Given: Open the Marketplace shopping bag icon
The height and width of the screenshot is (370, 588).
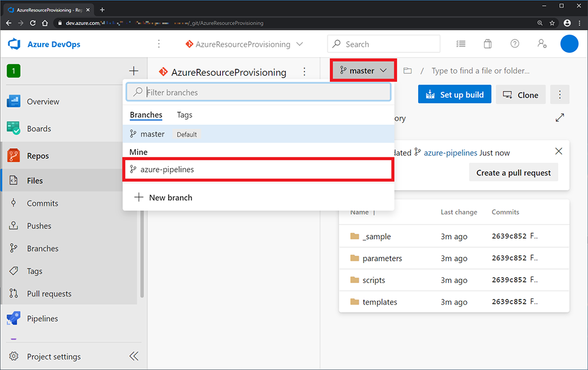Looking at the screenshot, I should [487, 44].
